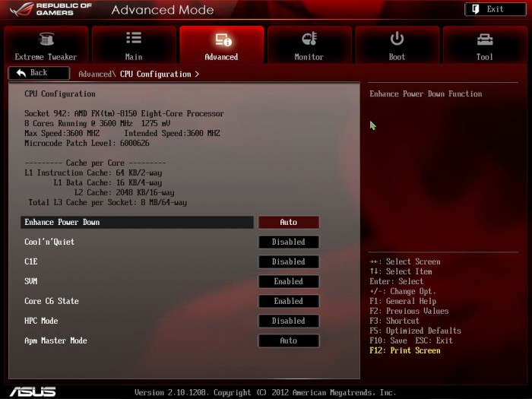Select the Apm Master Mode label
The width and height of the screenshot is (532, 399).
click(55, 340)
